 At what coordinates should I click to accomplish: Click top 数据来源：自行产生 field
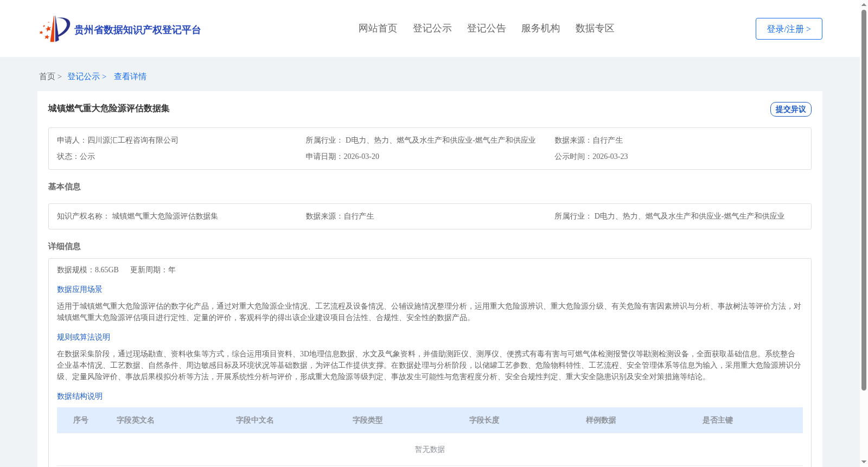[589, 140]
